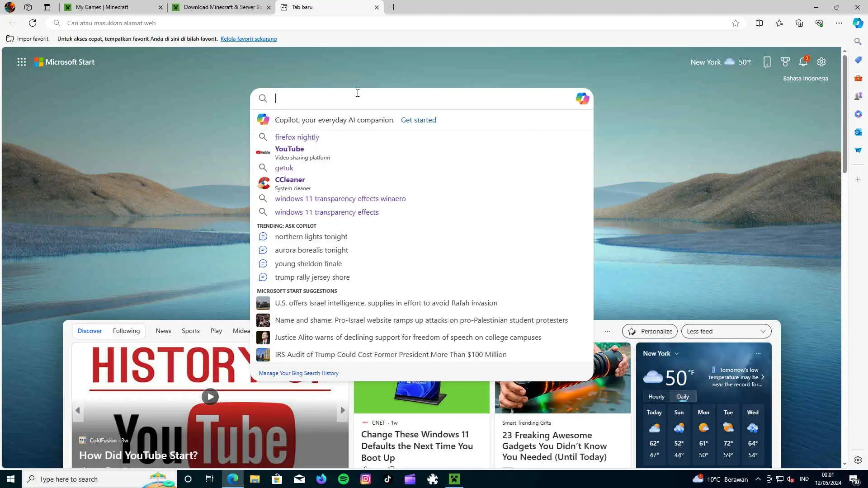
Task: Select the firefox nightly search suggestion
Action: (297, 137)
